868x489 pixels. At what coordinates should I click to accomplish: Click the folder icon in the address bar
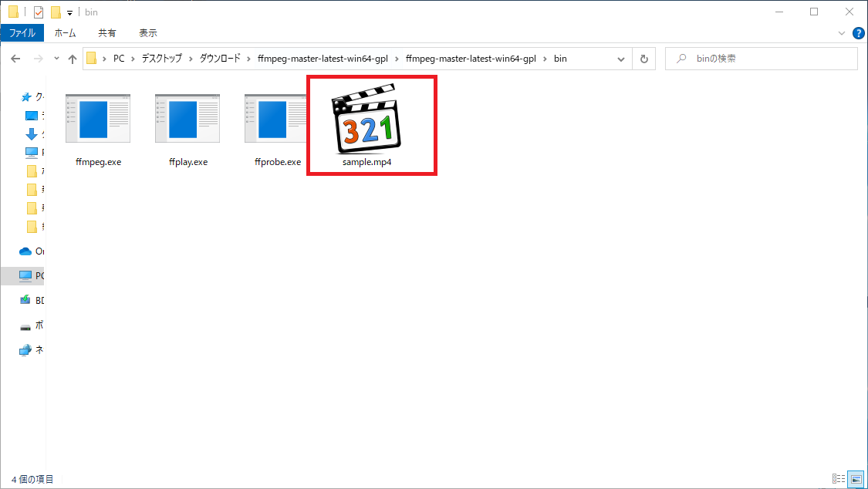(91, 58)
